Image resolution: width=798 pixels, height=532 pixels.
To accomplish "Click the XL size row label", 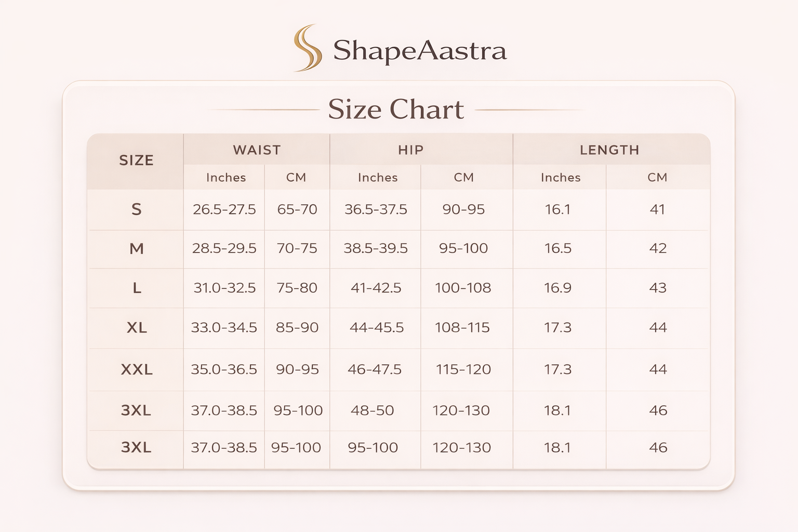I will click(x=137, y=328).
